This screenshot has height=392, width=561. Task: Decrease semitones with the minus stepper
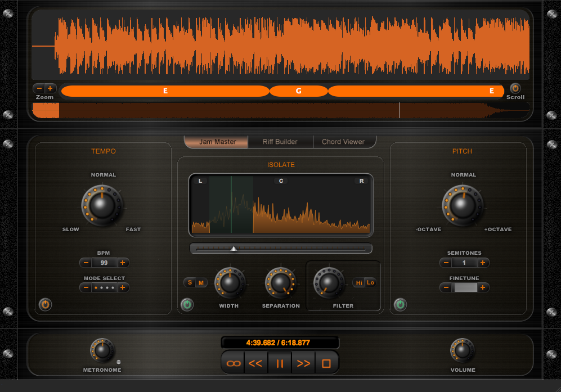pyautogui.click(x=446, y=263)
